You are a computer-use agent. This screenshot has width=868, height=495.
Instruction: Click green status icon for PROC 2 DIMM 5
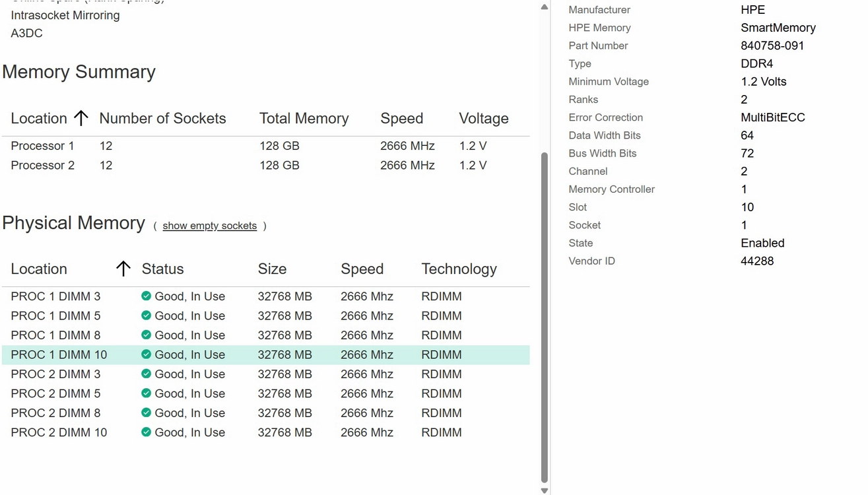pyautogui.click(x=146, y=393)
